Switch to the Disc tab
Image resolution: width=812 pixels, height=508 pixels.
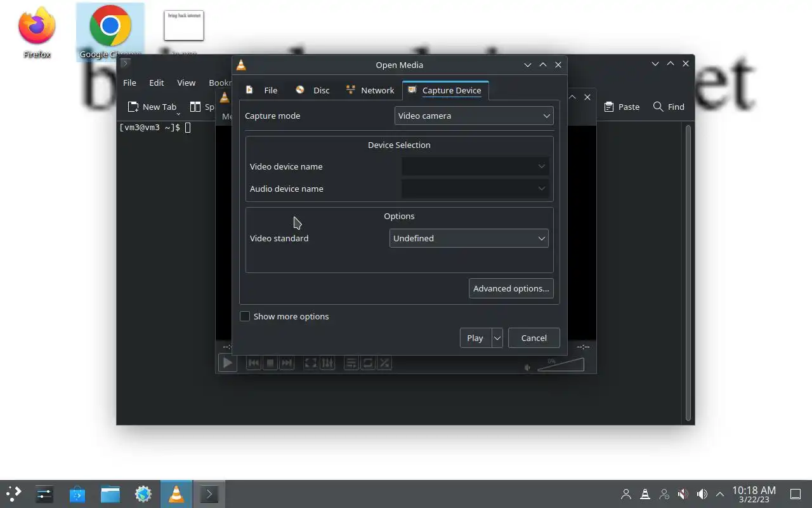coord(313,90)
